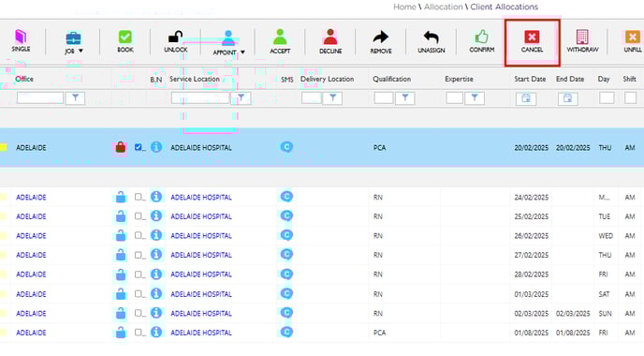Click the Qualification filter funnel
The width and height of the screenshot is (644, 356).
pyautogui.click(x=405, y=97)
